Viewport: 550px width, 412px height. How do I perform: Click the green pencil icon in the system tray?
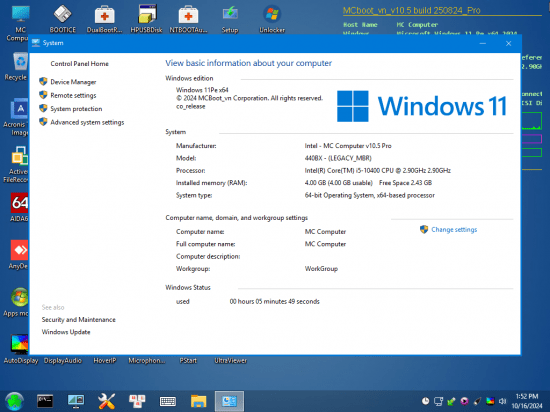pyautogui.click(x=451, y=401)
